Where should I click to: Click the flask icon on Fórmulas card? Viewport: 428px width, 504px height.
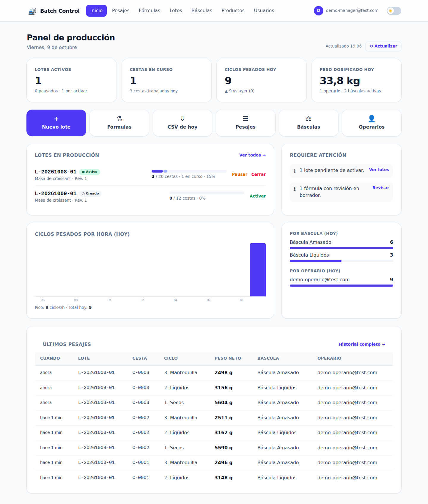point(119,119)
